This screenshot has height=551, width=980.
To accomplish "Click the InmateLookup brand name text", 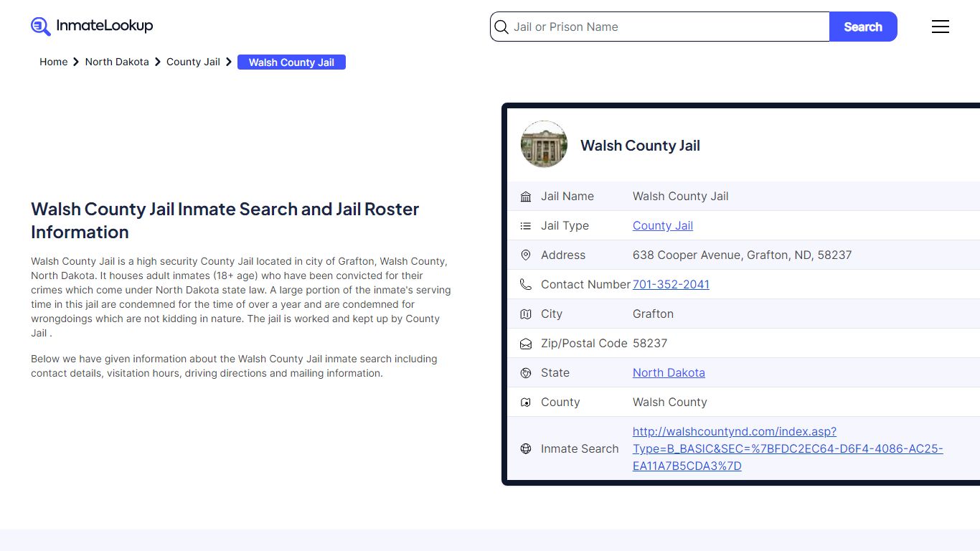I will [105, 26].
